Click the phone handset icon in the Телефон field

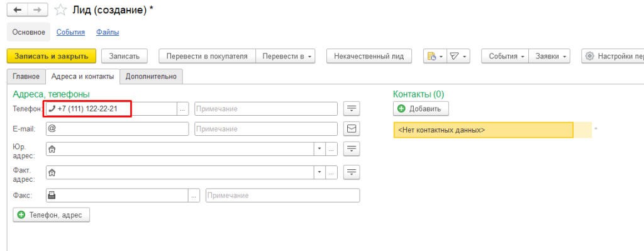[x=52, y=109]
